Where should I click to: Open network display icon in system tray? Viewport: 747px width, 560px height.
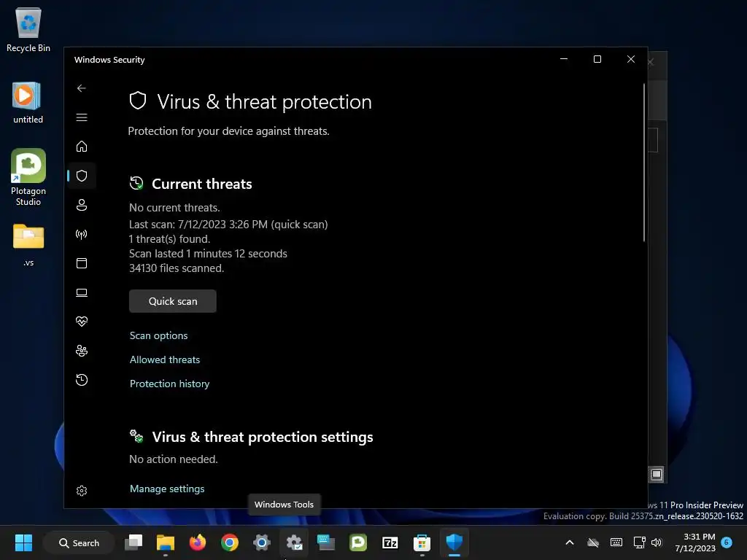click(x=639, y=542)
